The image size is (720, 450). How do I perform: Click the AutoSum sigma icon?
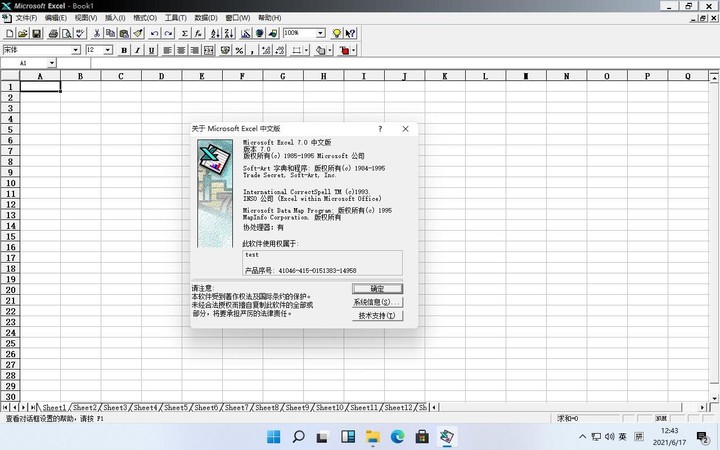[184, 33]
